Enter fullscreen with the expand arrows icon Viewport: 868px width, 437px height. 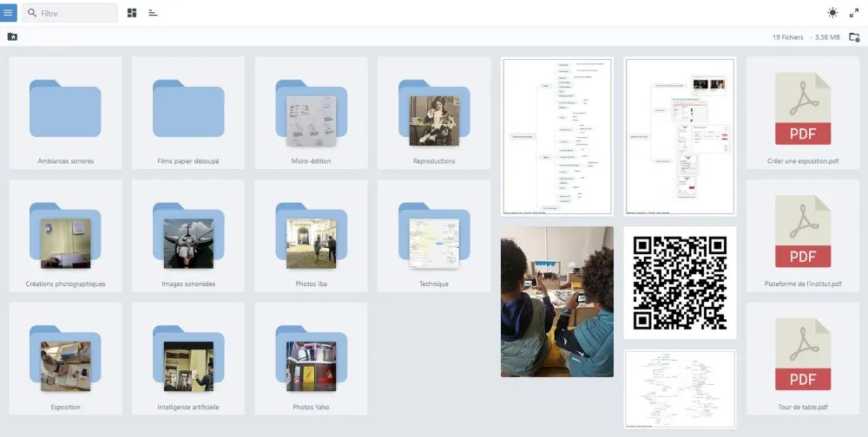(x=854, y=13)
